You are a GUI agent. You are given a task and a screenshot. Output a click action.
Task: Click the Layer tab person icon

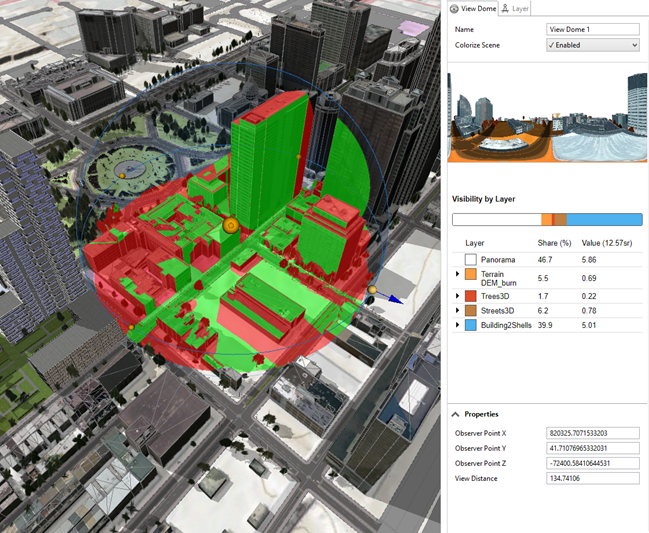tap(505, 8)
